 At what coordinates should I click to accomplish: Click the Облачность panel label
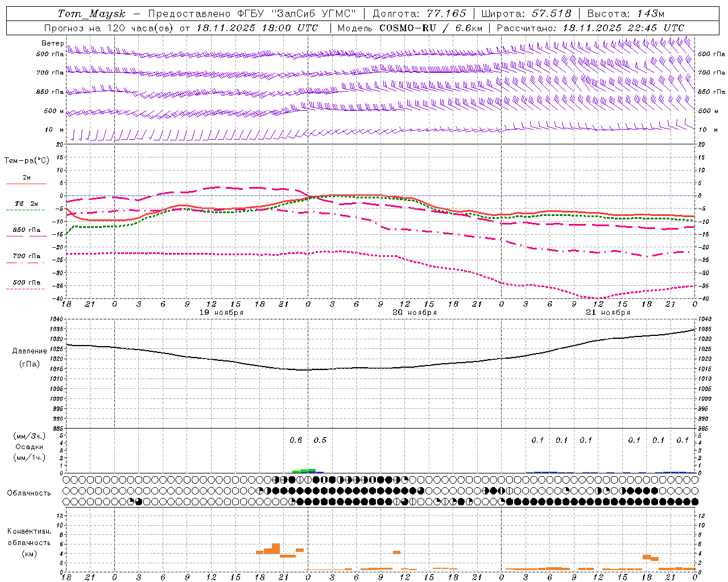[x=29, y=493]
